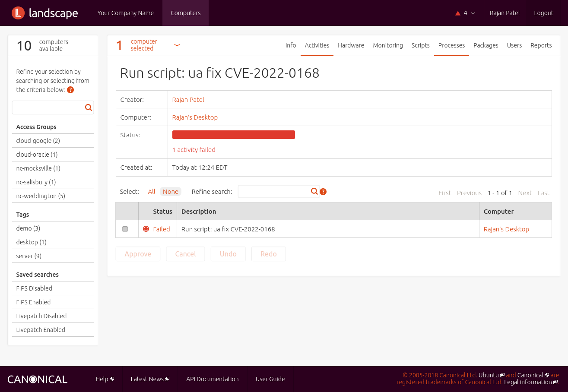Open FIPS Enabled saved search
The width and height of the screenshot is (568, 392).
(33, 302)
